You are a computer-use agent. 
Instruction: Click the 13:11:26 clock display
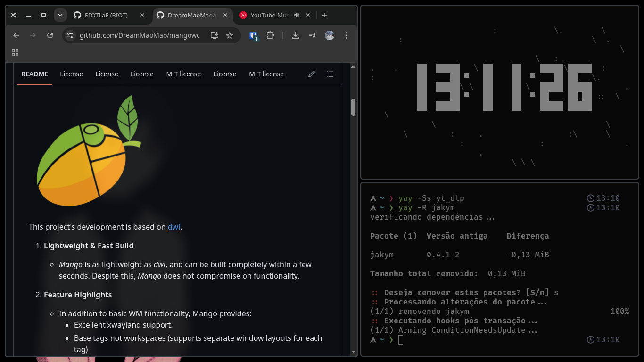pos(504,87)
